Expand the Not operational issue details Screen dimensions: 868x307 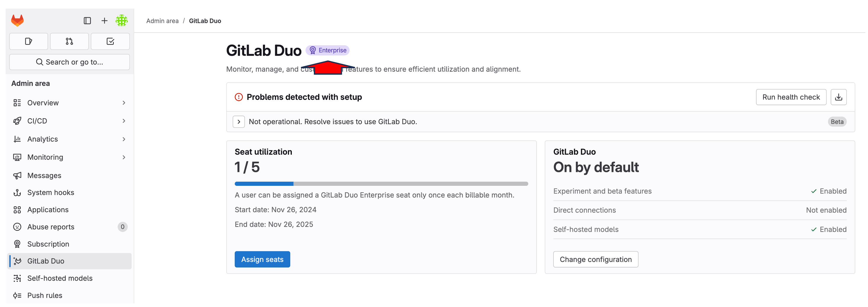click(x=239, y=122)
